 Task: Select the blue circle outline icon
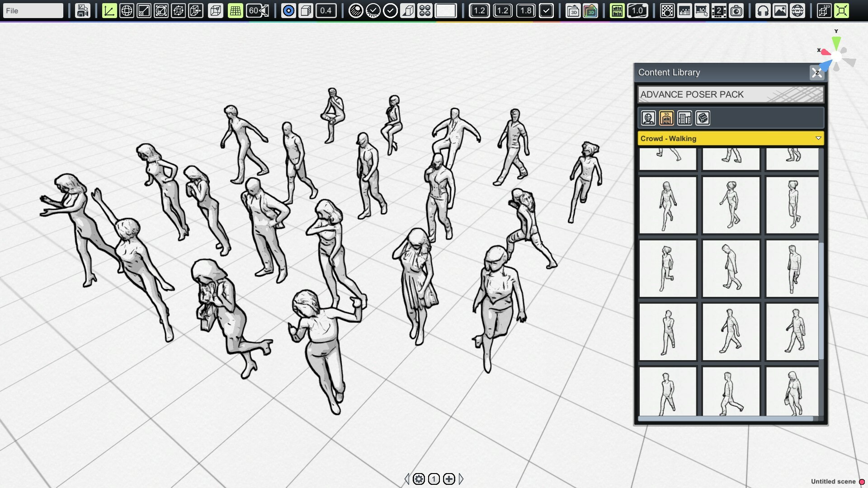point(288,10)
